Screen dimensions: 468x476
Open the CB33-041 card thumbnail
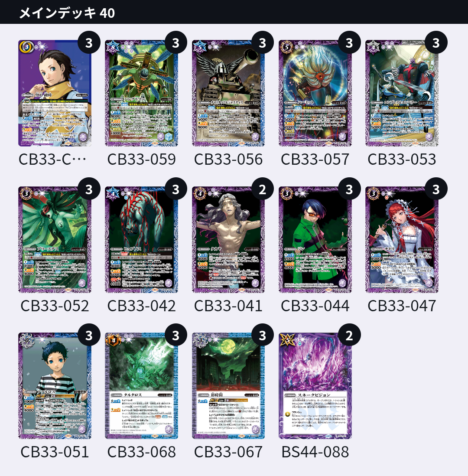pyautogui.click(x=228, y=240)
